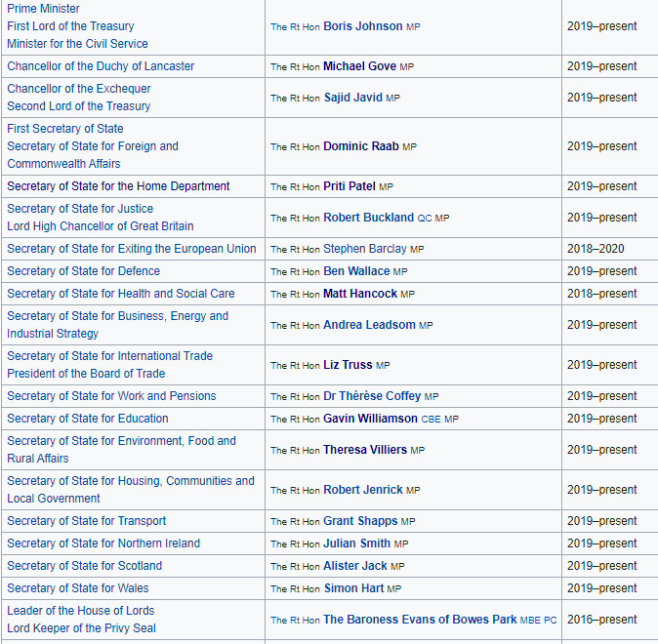Open Secretary of State for International Trade

point(110,356)
